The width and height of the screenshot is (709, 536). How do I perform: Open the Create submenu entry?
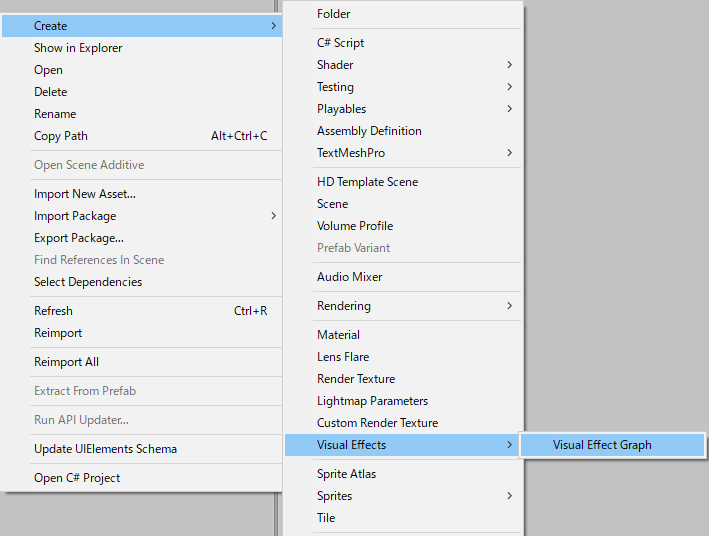pos(142,26)
